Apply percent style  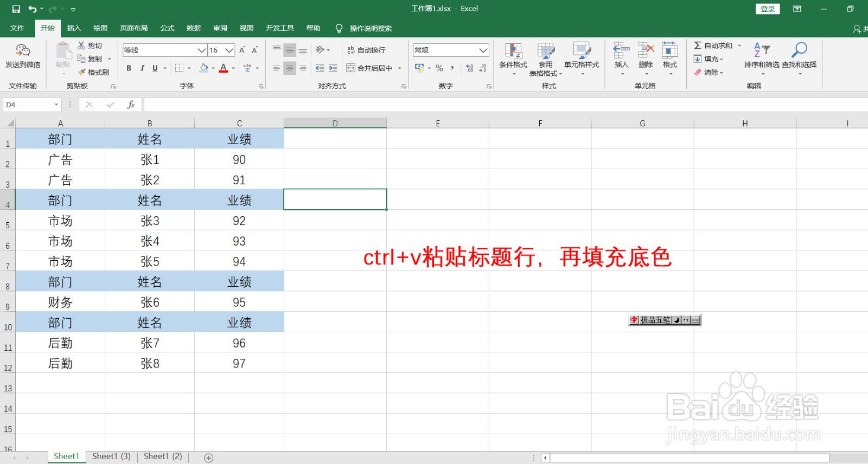pyautogui.click(x=439, y=68)
